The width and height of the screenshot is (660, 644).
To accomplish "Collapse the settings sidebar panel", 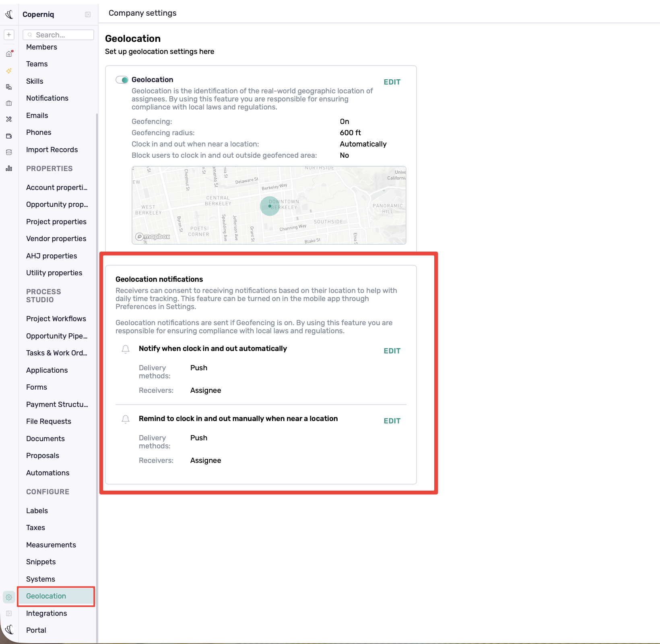I will [x=88, y=14].
